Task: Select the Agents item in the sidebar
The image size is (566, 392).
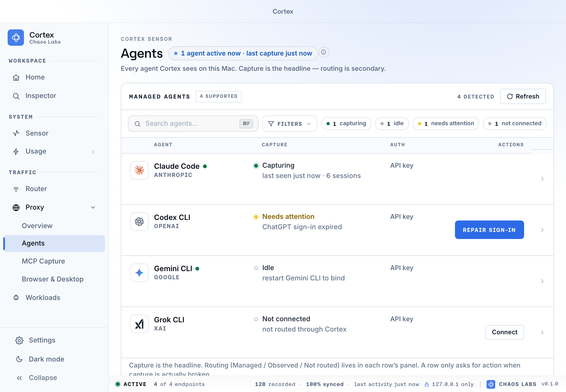Action: click(x=54, y=243)
